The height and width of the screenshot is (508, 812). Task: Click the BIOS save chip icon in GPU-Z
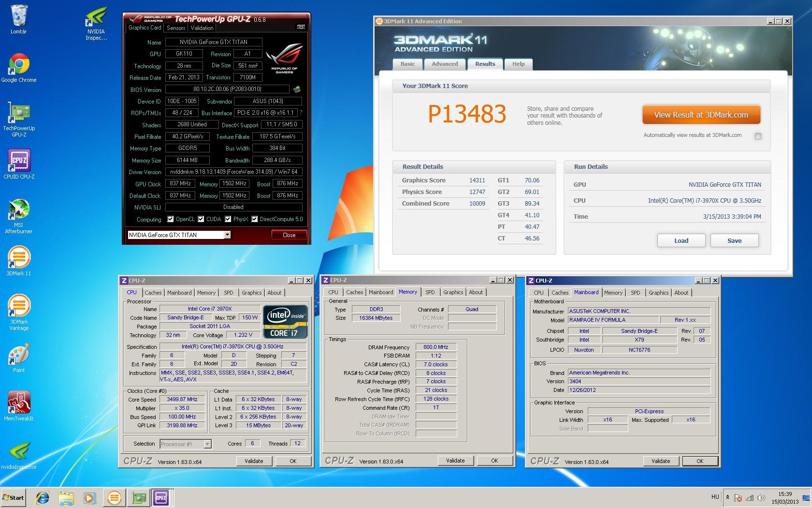click(x=297, y=89)
